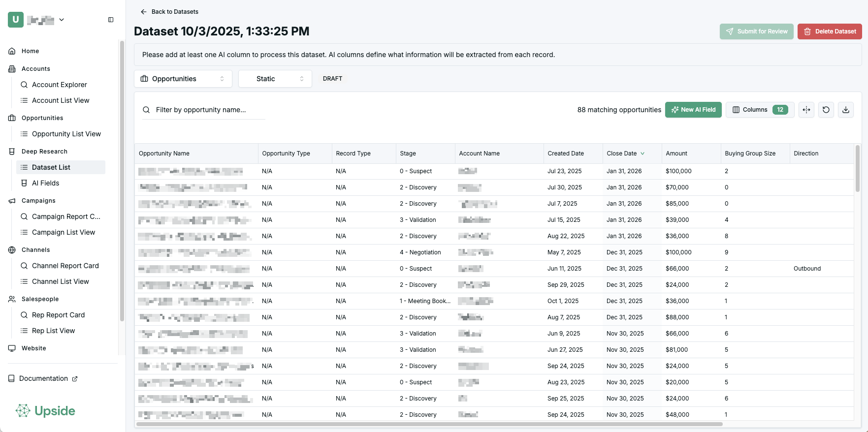Add a New AI Field

tap(693, 110)
